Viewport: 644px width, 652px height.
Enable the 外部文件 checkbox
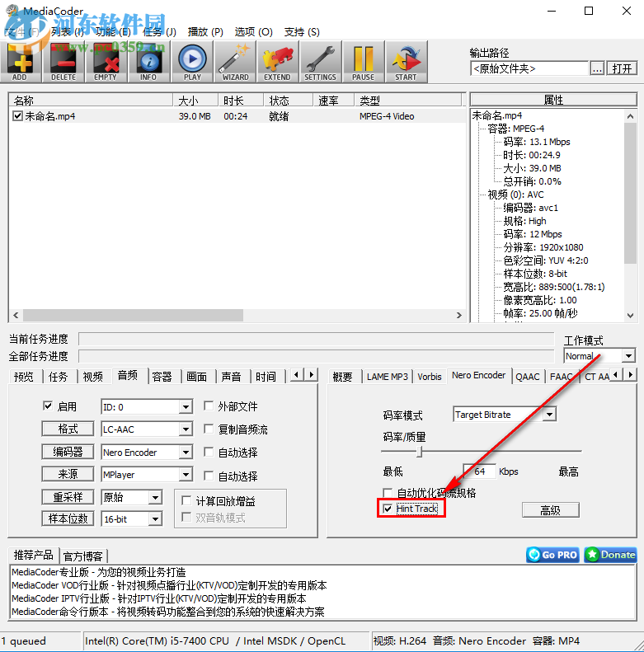pyautogui.click(x=209, y=406)
